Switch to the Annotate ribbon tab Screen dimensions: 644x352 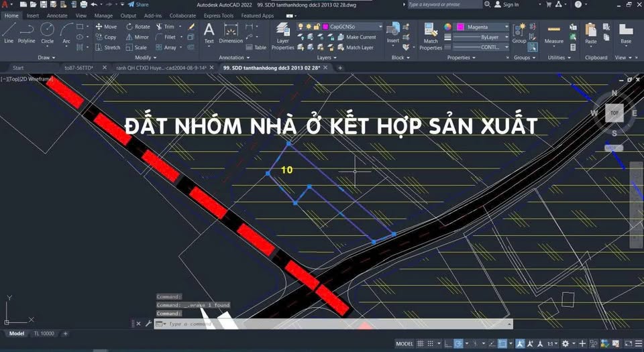[x=56, y=15]
